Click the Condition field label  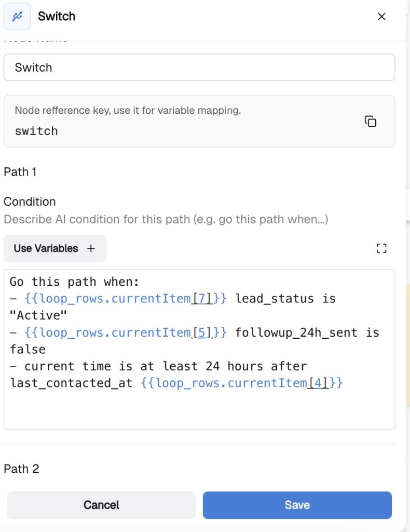pos(30,202)
